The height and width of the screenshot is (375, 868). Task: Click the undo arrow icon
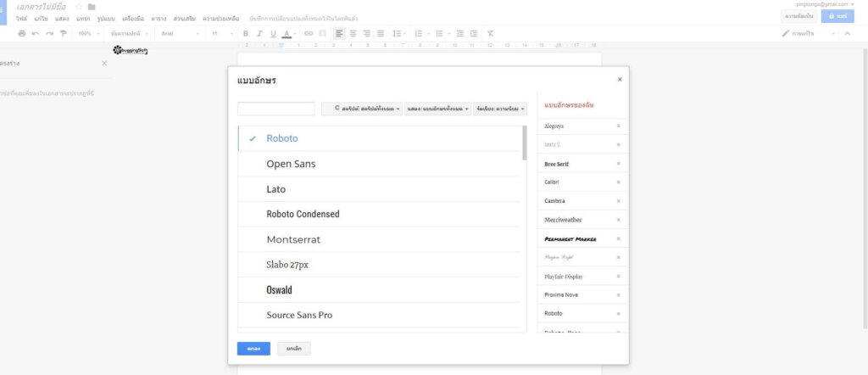pos(36,34)
